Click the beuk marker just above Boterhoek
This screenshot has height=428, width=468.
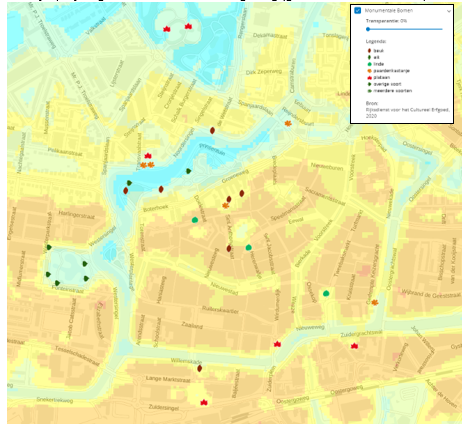(x=161, y=189)
